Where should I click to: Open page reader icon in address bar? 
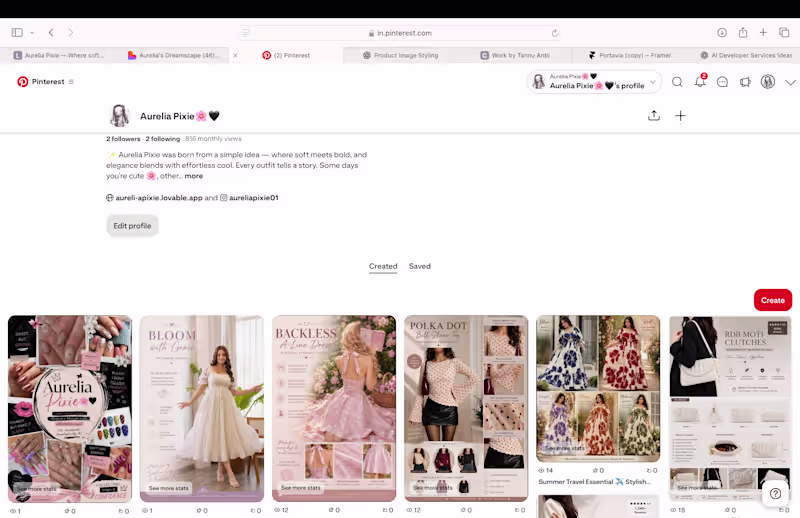pyautogui.click(x=245, y=33)
